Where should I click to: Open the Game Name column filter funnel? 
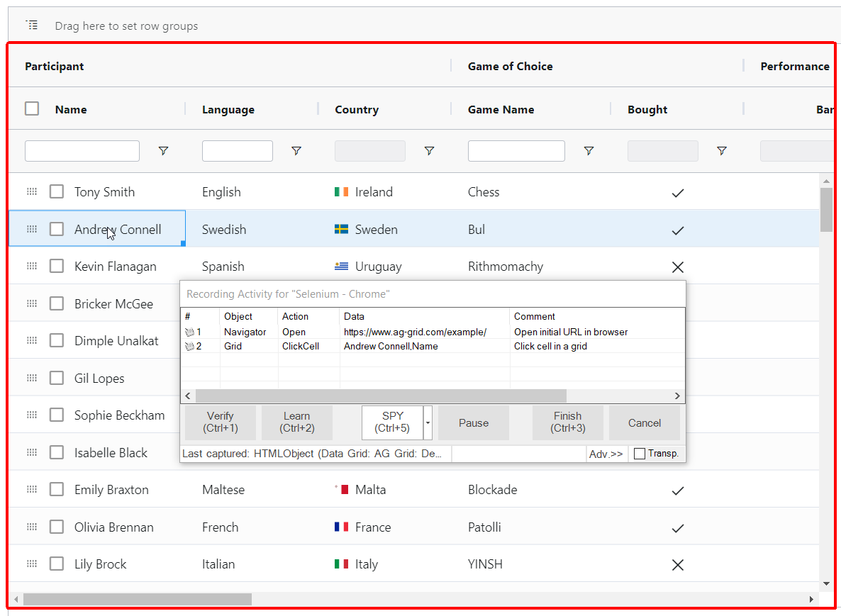coord(589,150)
